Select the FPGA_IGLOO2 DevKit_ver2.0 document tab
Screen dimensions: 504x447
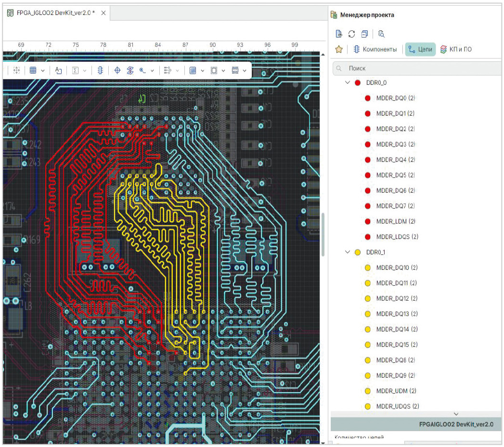55,13
